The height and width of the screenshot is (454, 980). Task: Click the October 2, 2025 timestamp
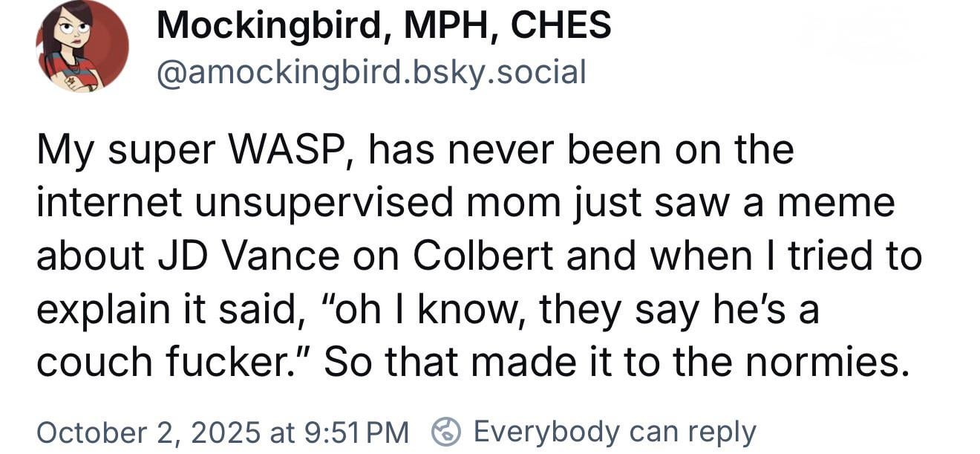pyautogui.click(x=223, y=432)
